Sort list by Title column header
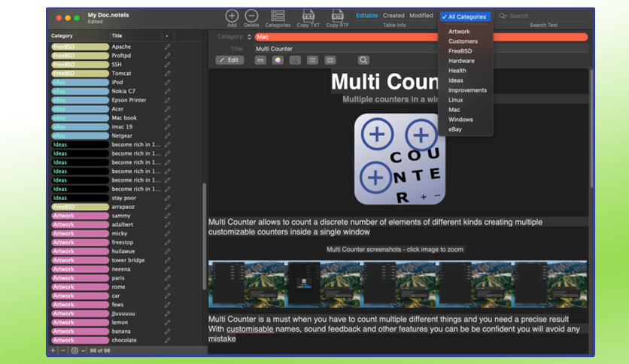The height and width of the screenshot is (364, 629). point(135,35)
